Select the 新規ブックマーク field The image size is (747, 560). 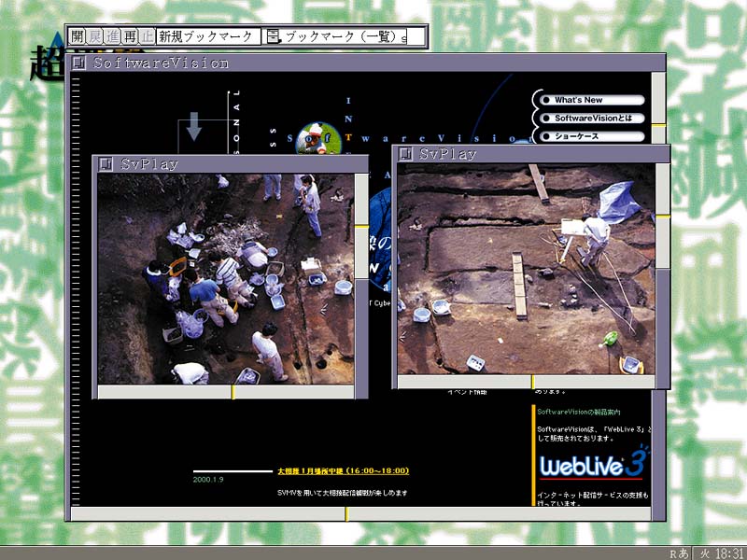click(x=208, y=36)
